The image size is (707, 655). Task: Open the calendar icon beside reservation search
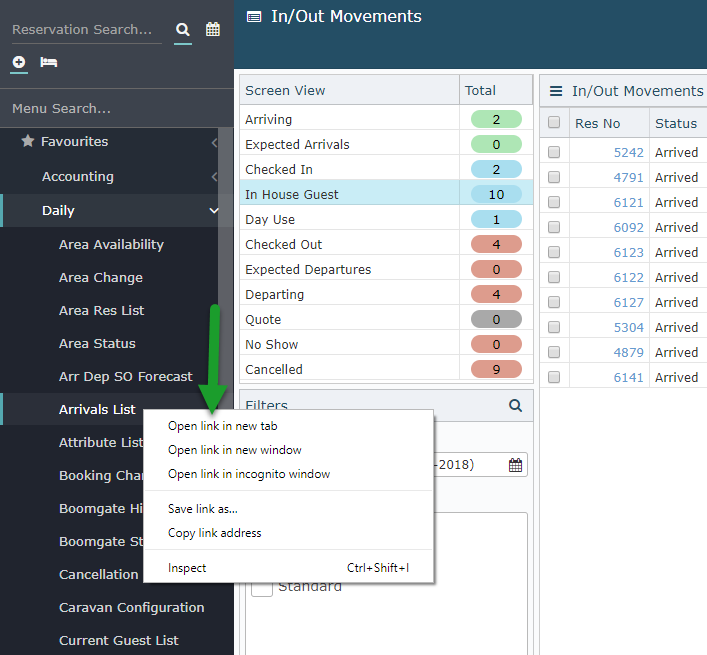213,29
